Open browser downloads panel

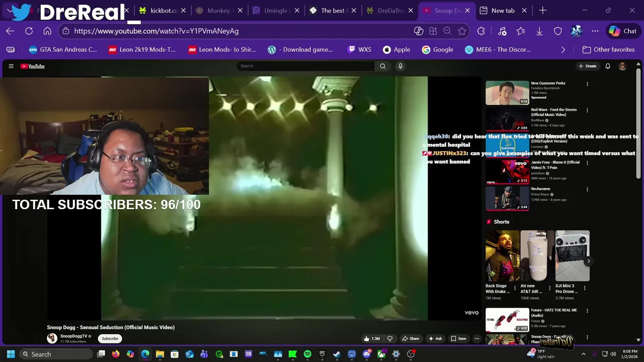click(539, 31)
